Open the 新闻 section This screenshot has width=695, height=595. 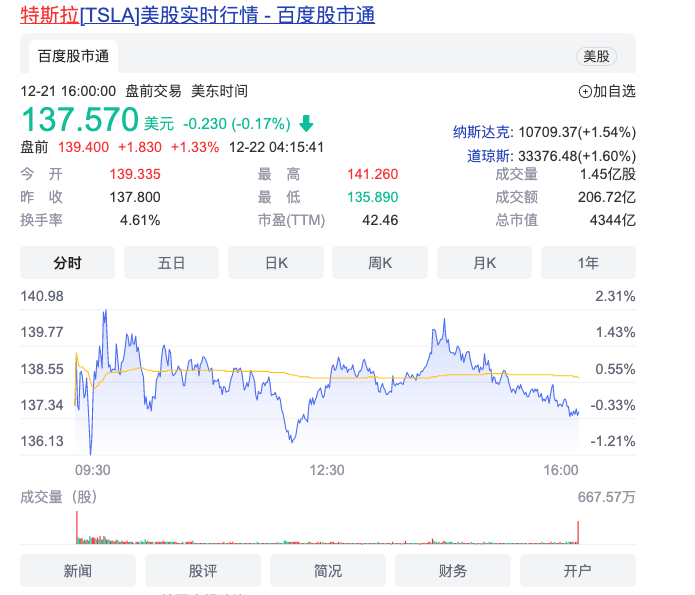(78, 571)
